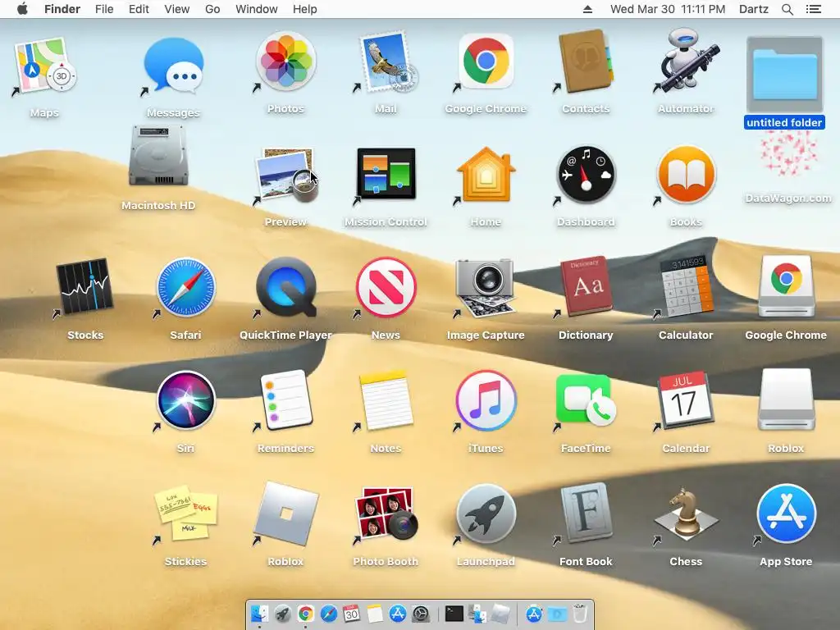840x630 pixels.
Task: Select the Books app icon
Action: coord(686,175)
